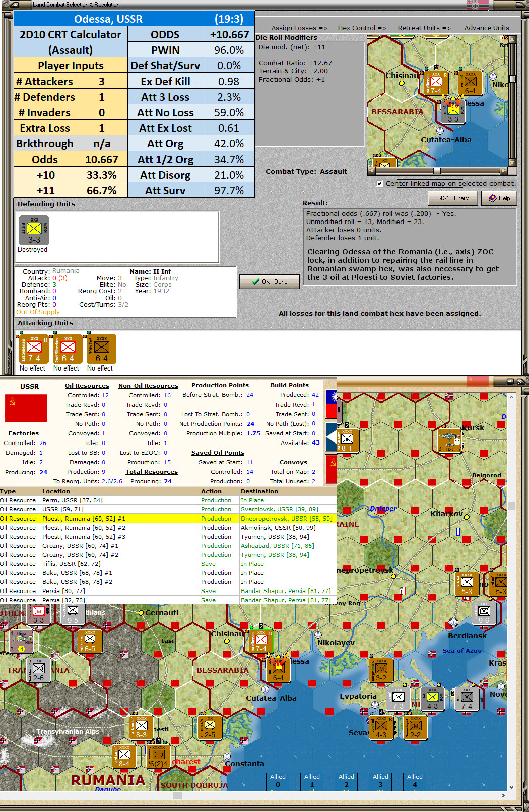529x812 pixels.
Task: Click the OK - Done button
Action: click(x=270, y=282)
